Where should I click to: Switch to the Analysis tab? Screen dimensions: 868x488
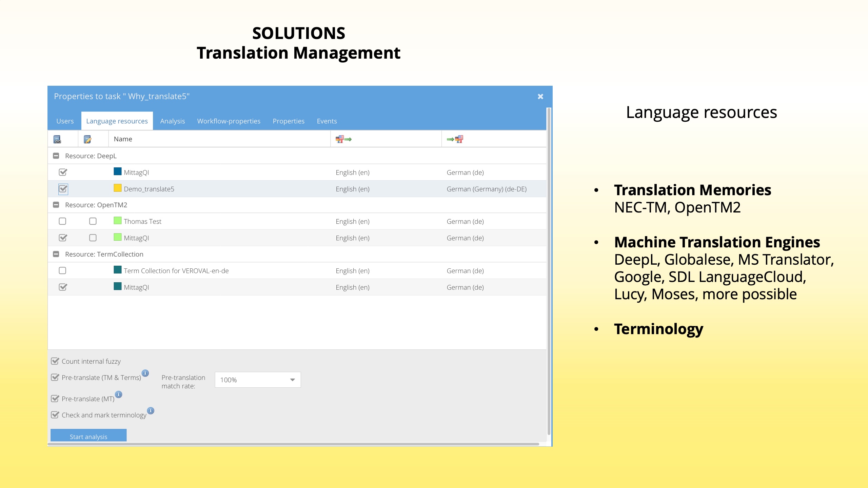(x=172, y=121)
